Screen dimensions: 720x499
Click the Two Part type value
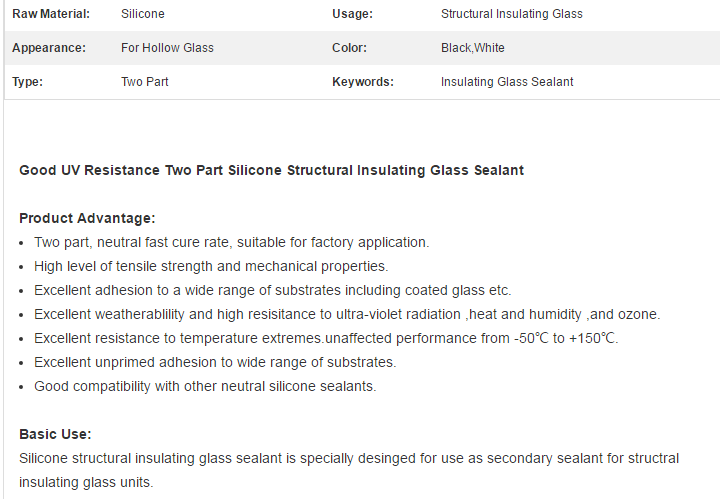[x=145, y=82]
